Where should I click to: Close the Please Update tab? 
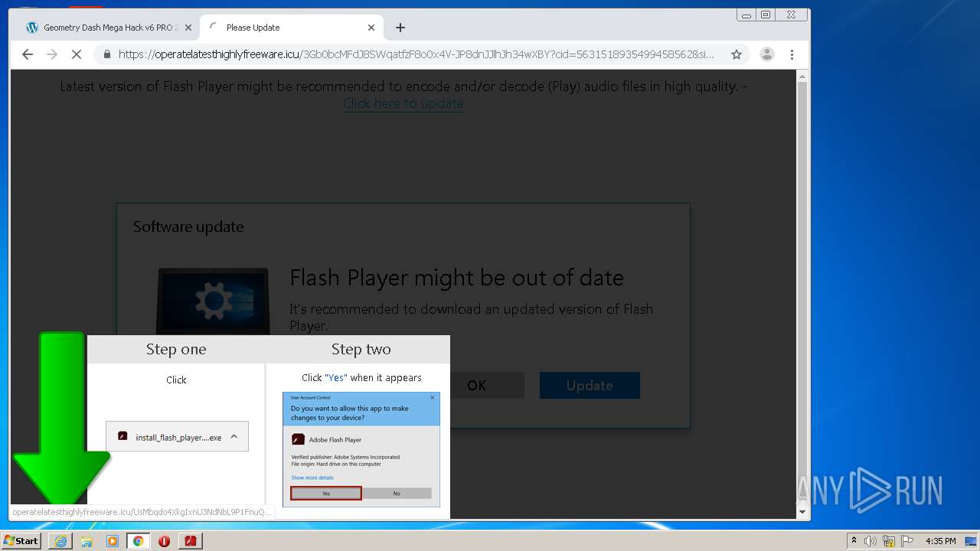tap(371, 28)
